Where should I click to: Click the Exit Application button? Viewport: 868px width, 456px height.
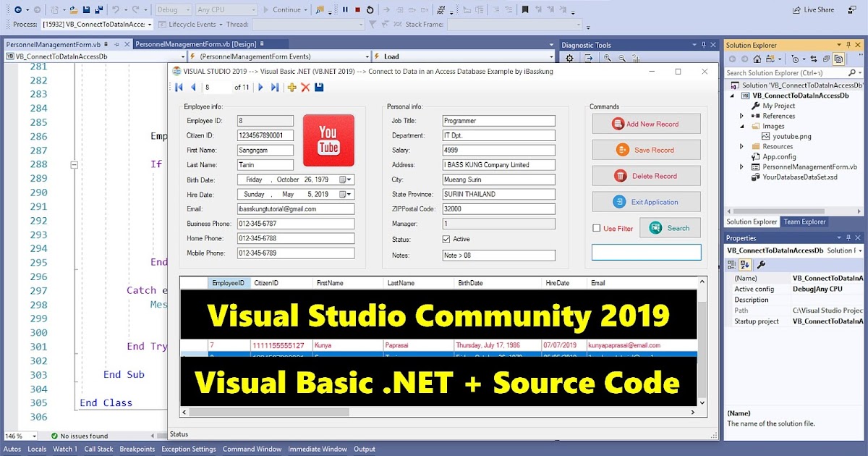(x=644, y=201)
